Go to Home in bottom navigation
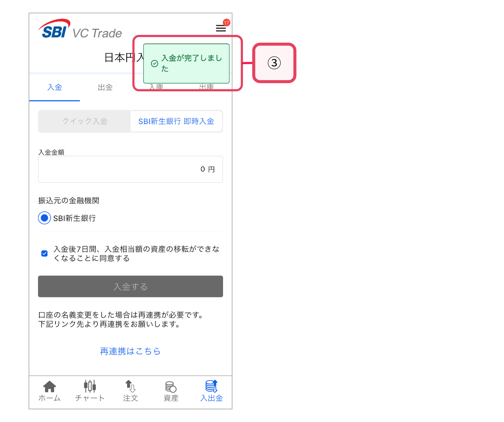Viewport: 504px width, 422px height. 49,391
